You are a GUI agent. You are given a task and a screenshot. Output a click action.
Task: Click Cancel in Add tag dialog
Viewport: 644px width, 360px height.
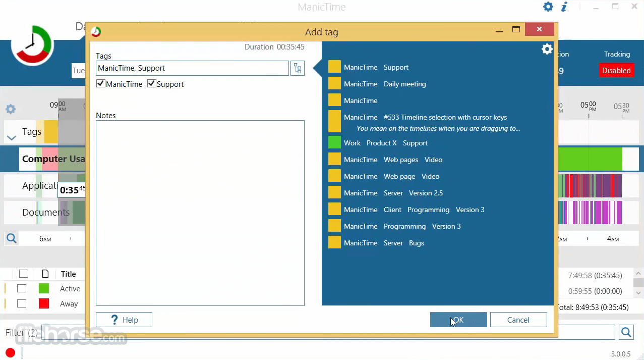518,320
